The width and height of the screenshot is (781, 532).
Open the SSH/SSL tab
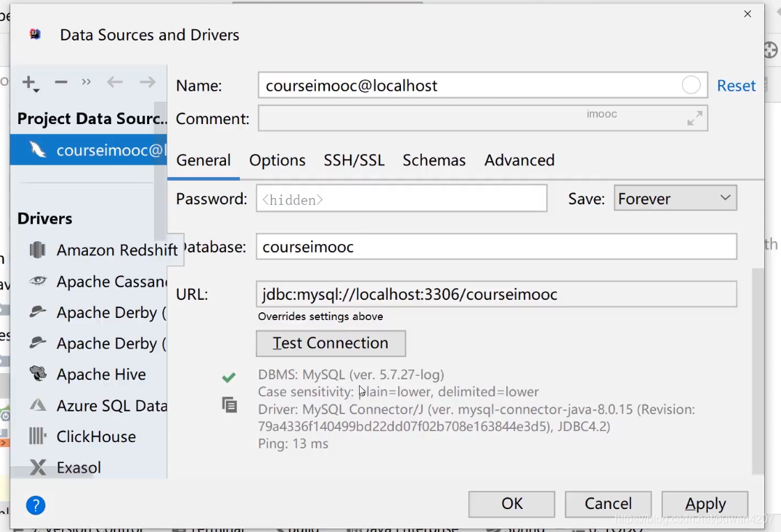tap(354, 160)
